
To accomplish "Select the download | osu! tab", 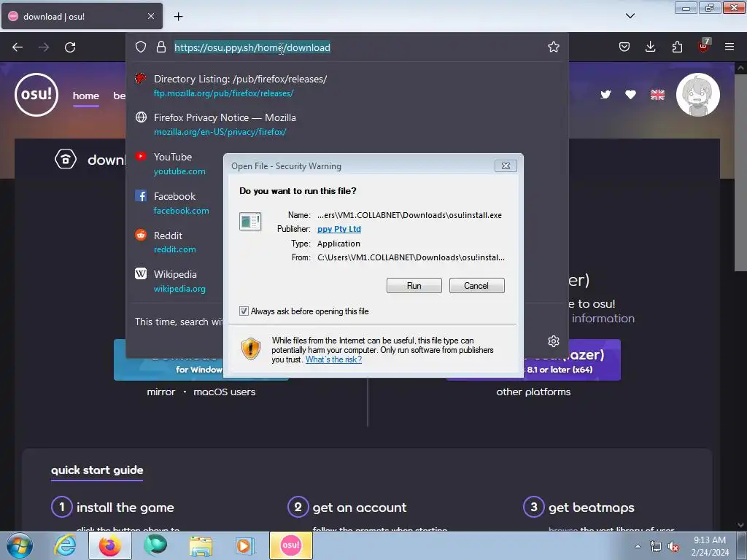I will click(x=82, y=16).
